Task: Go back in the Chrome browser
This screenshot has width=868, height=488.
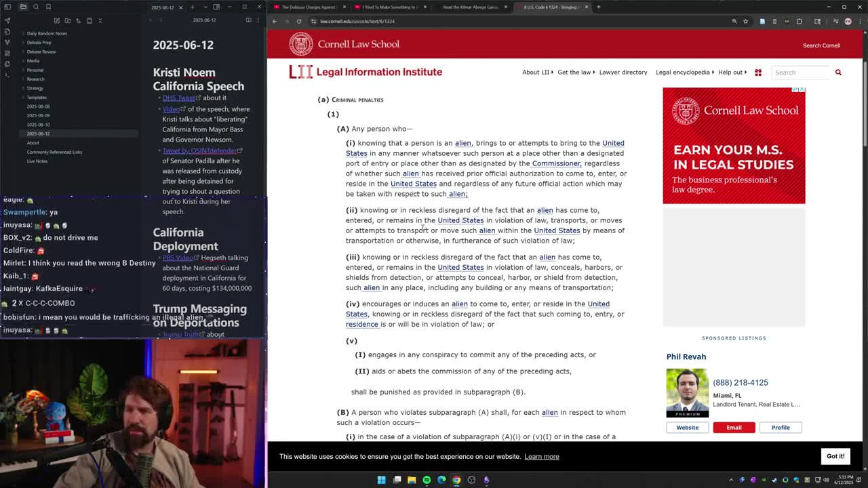Action: click(x=274, y=21)
